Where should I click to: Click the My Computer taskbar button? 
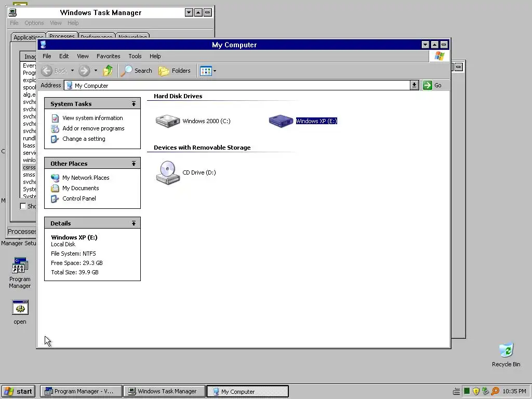(247, 391)
